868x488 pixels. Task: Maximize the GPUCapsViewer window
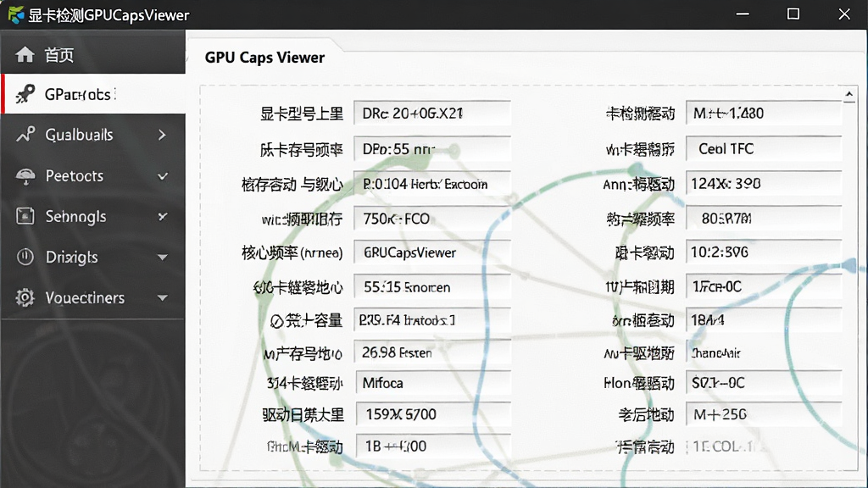point(793,14)
